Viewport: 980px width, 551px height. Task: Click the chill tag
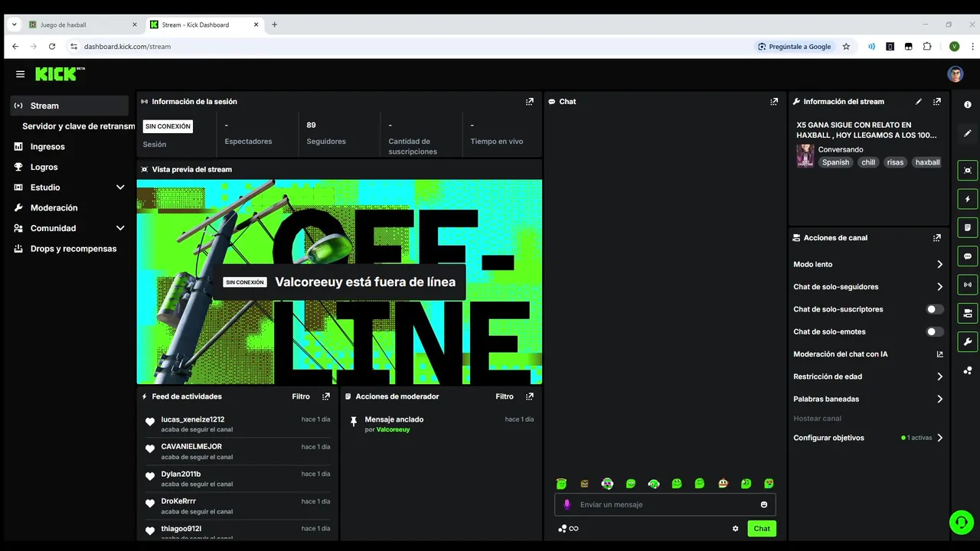coord(868,162)
